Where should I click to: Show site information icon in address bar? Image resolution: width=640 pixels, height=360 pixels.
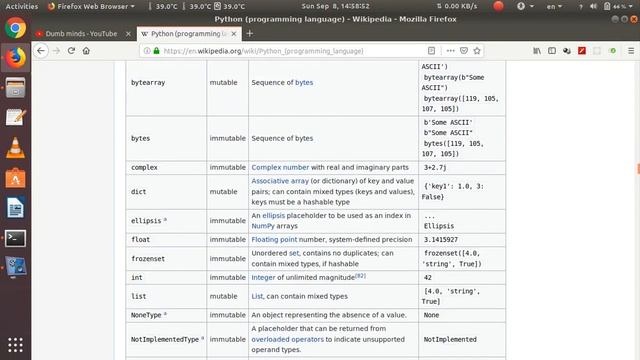tap(147, 51)
